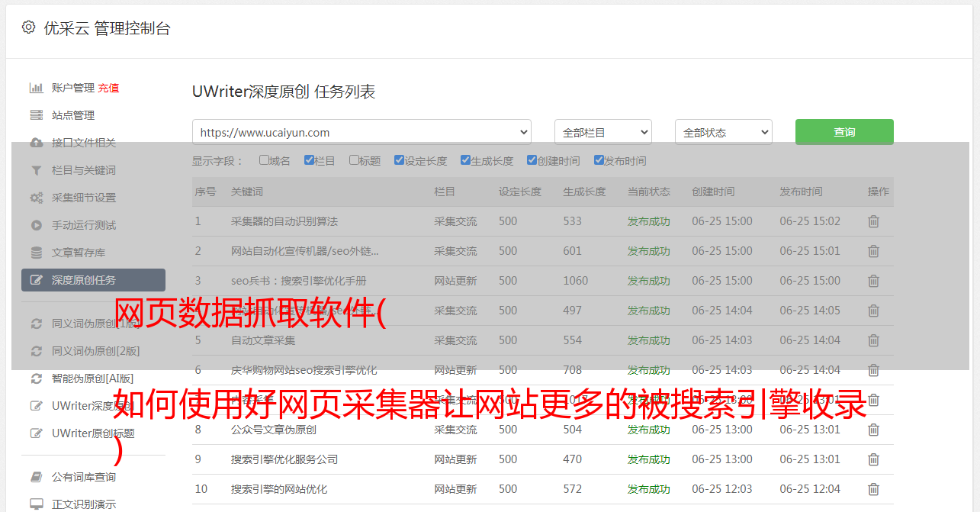This screenshot has width=980, height=512.
Task: Open the site URL dropdown
Action: click(361, 132)
